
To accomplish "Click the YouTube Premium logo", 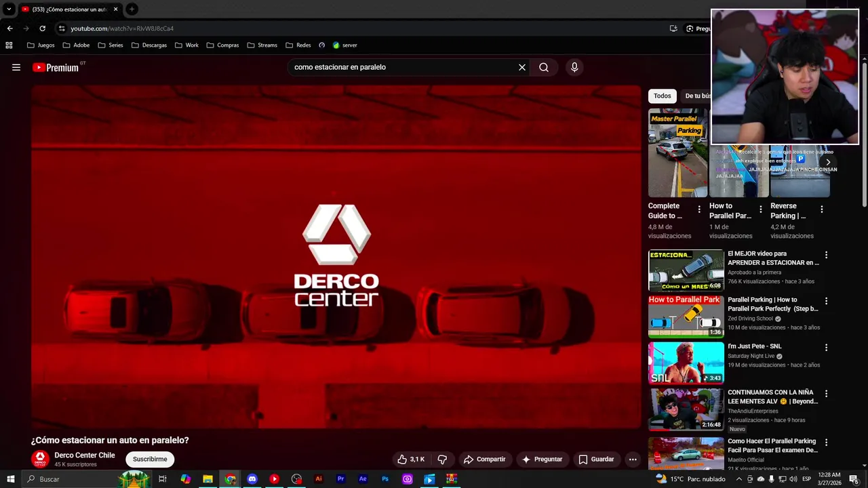I will [56, 67].
